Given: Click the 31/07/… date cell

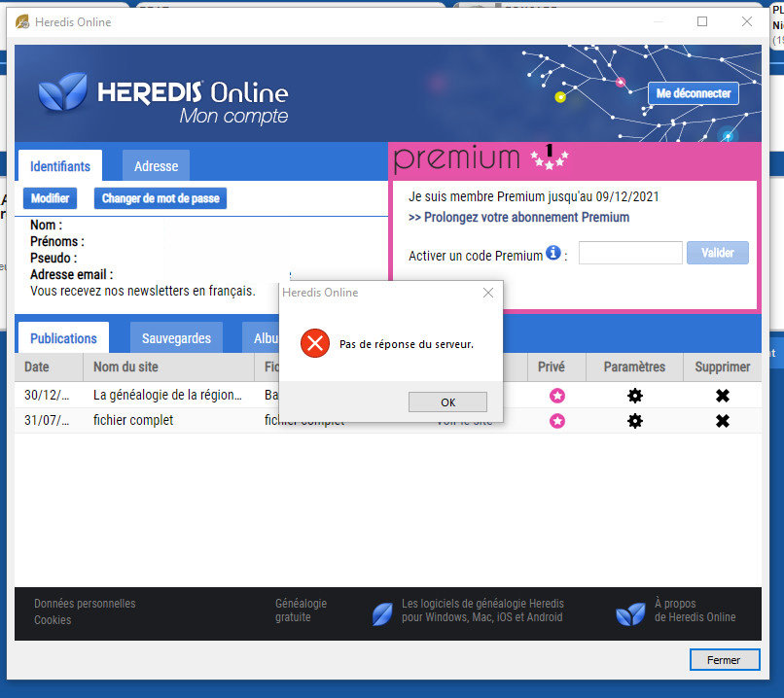Looking at the screenshot, I should pos(47,420).
